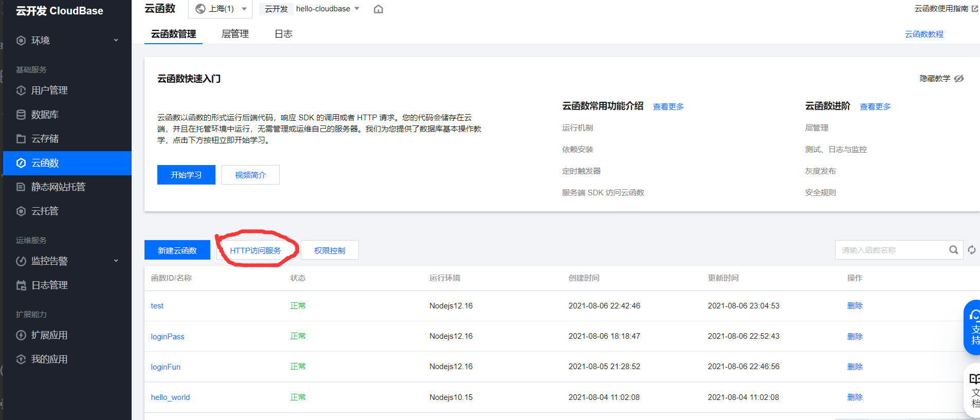Open the 定时触发器 help link

pyautogui.click(x=582, y=171)
